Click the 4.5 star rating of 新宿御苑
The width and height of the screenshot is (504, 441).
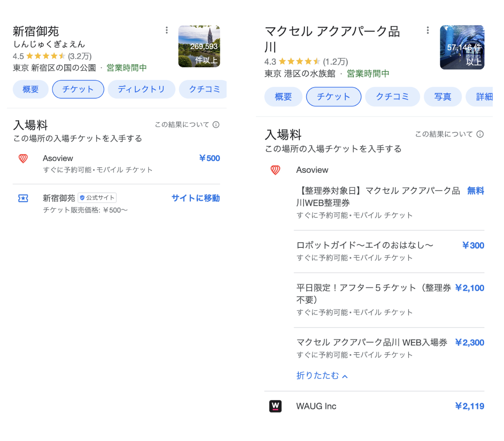(x=39, y=56)
